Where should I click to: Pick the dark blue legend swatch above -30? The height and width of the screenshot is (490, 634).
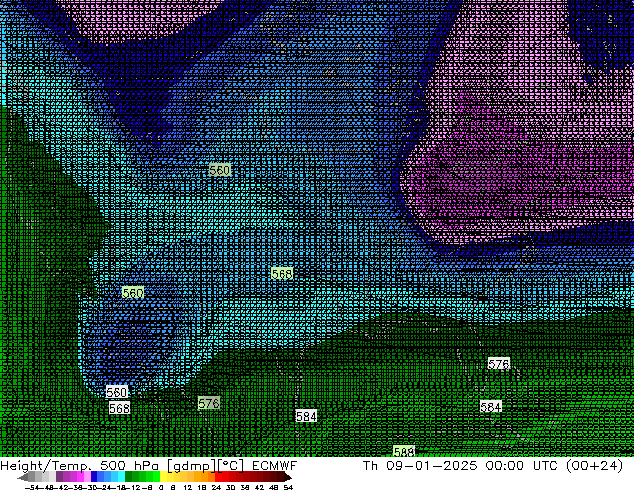[x=94, y=477]
